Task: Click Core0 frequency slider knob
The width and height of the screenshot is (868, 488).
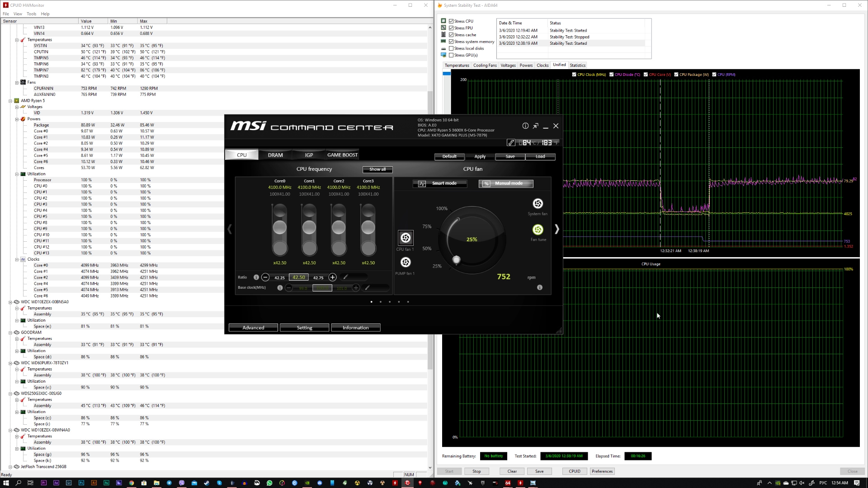Action: 280,227
